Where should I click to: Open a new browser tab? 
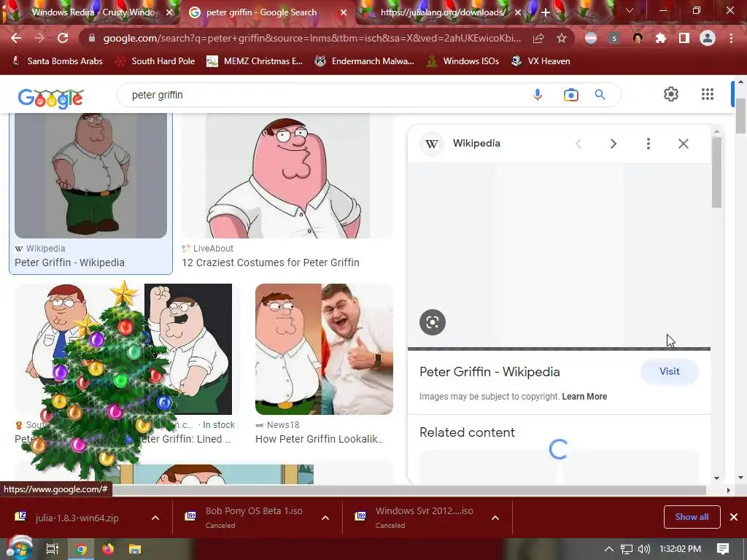(546, 13)
